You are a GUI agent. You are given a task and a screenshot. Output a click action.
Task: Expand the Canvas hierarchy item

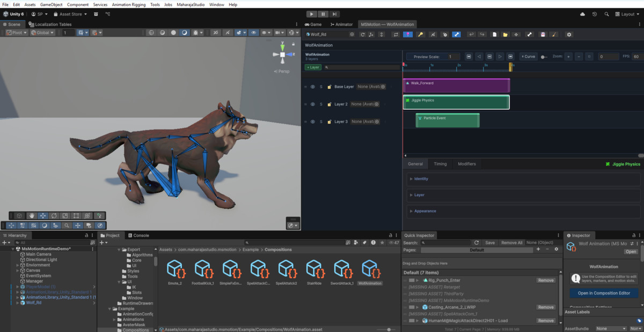[x=17, y=271]
